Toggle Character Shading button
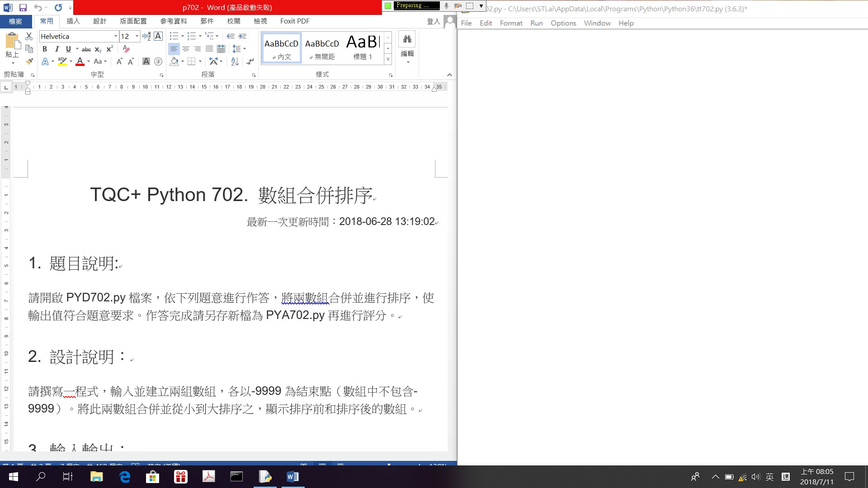Screen dimensions: 868x488 pos(146,61)
